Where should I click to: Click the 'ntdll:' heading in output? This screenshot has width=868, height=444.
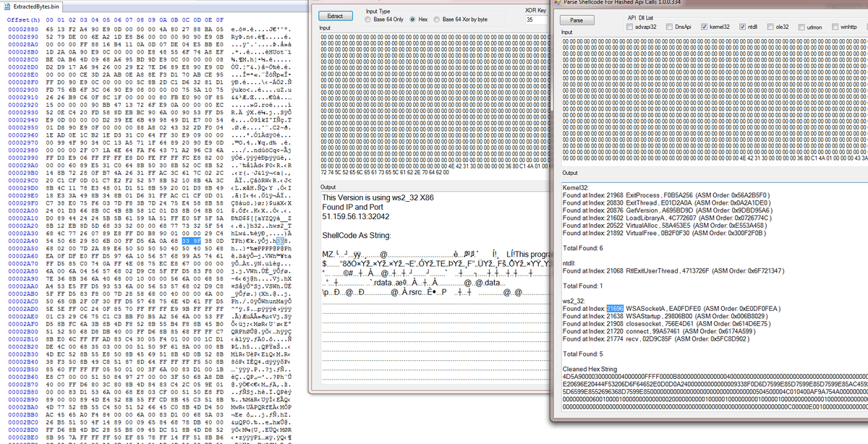[569, 263]
